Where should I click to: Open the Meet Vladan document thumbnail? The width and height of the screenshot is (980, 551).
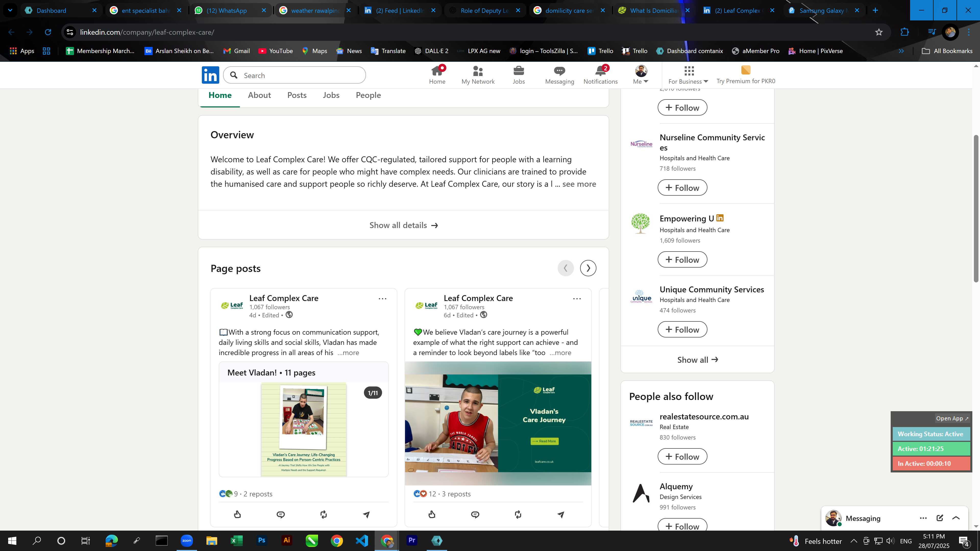point(304,429)
